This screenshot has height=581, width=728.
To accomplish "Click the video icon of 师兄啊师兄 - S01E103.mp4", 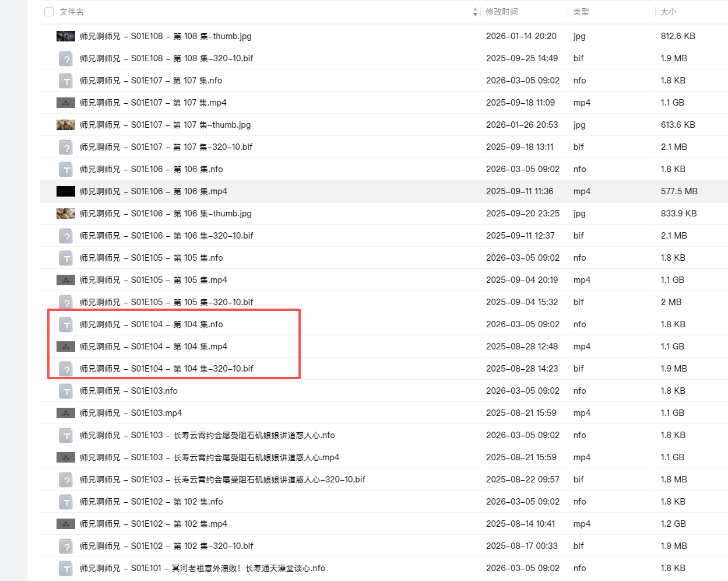I will [66, 413].
